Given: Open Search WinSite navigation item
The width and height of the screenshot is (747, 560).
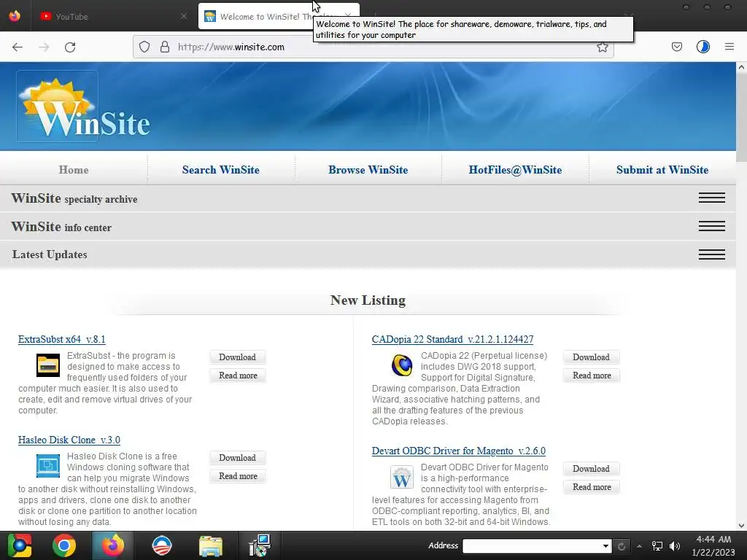Looking at the screenshot, I should (x=220, y=170).
